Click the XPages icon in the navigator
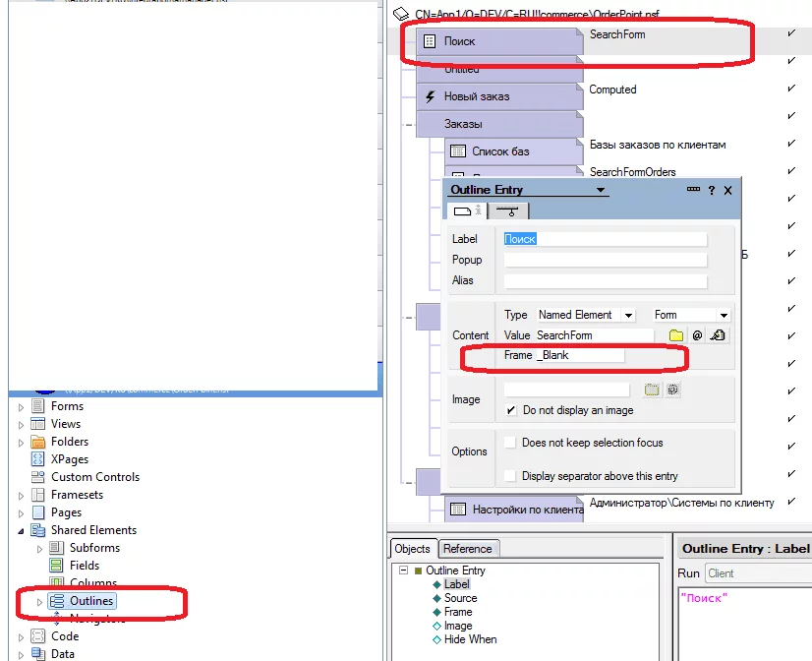 tap(38, 459)
